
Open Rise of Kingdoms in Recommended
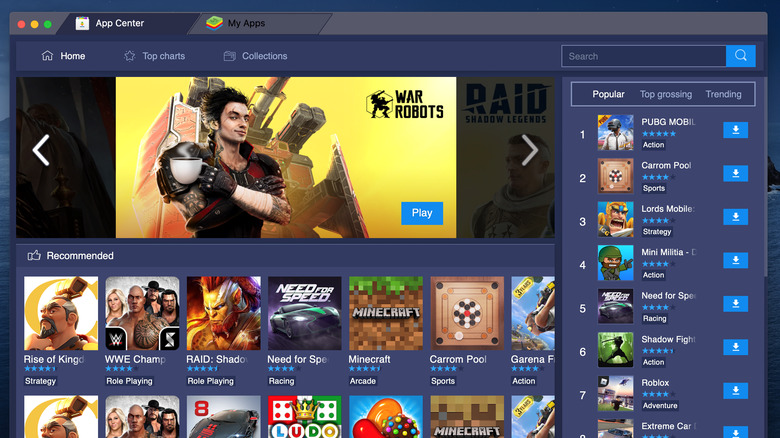(x=61, y=314)
